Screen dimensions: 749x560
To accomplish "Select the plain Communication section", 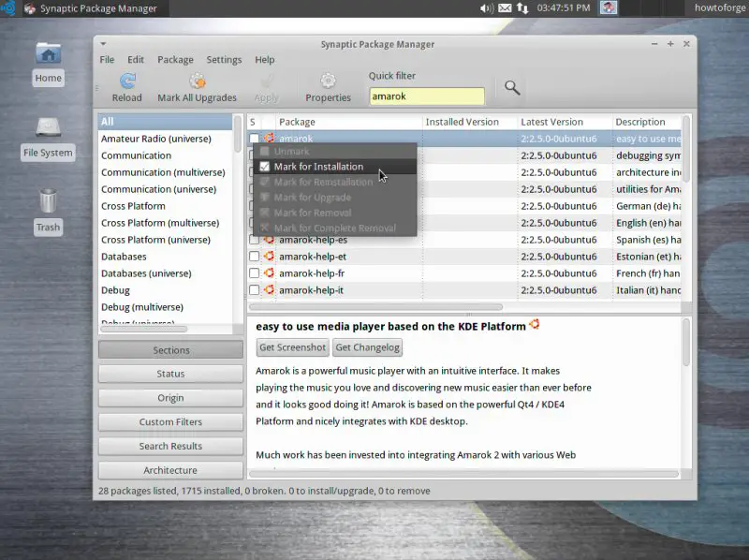I will click(x=166, y=155).
